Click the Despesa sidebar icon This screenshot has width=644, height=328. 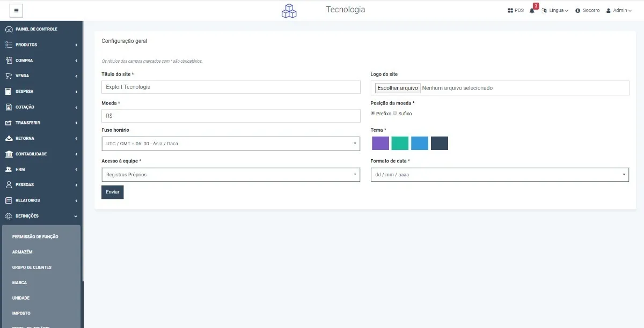pos(9,91)
